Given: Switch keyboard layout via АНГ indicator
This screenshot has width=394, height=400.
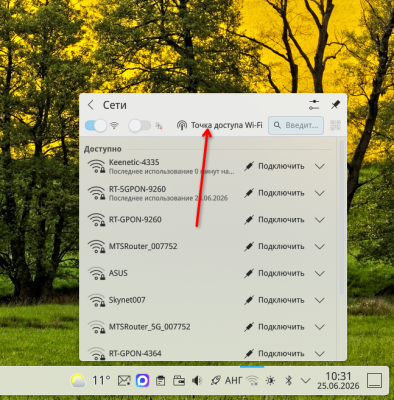Looking at the screenshot, I should 233,380.
